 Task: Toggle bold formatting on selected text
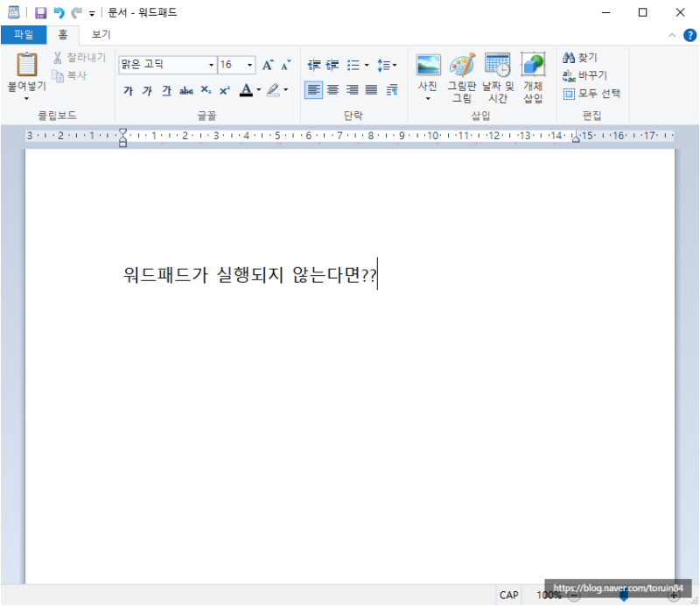128,90
